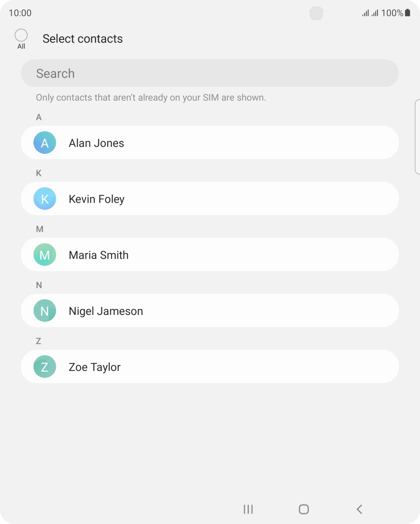The height and width of the screenshot is (524, 420).
Task: Tap the edge panel handle
Action: 417,137
